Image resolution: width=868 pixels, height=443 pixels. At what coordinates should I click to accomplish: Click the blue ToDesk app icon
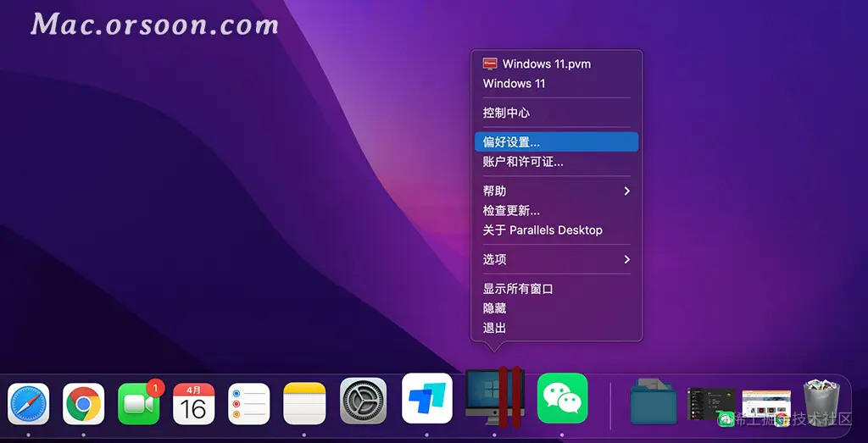[x=427, y=398]
